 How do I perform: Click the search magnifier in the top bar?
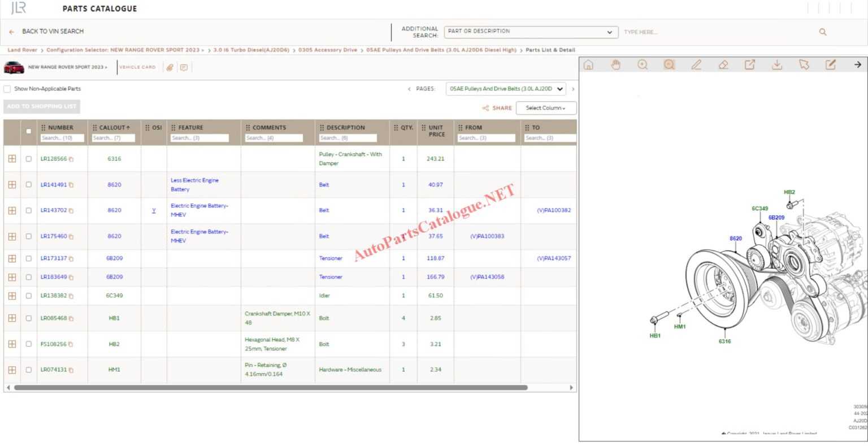point(823,32)
